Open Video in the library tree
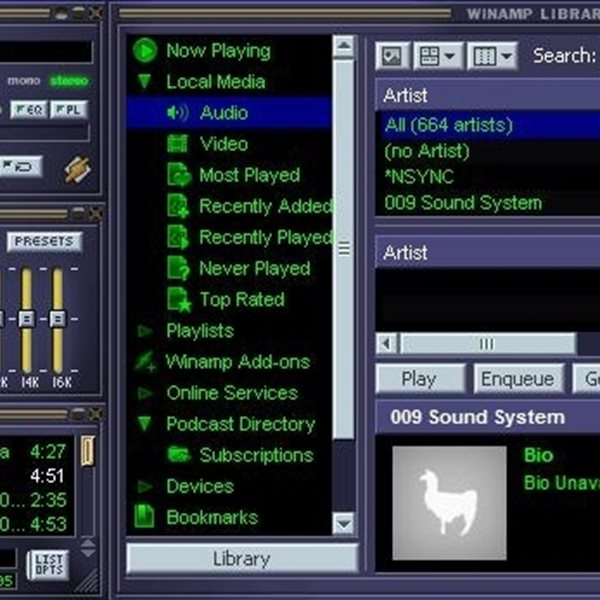Screen dimensions: 600x600 pos(224,144)
